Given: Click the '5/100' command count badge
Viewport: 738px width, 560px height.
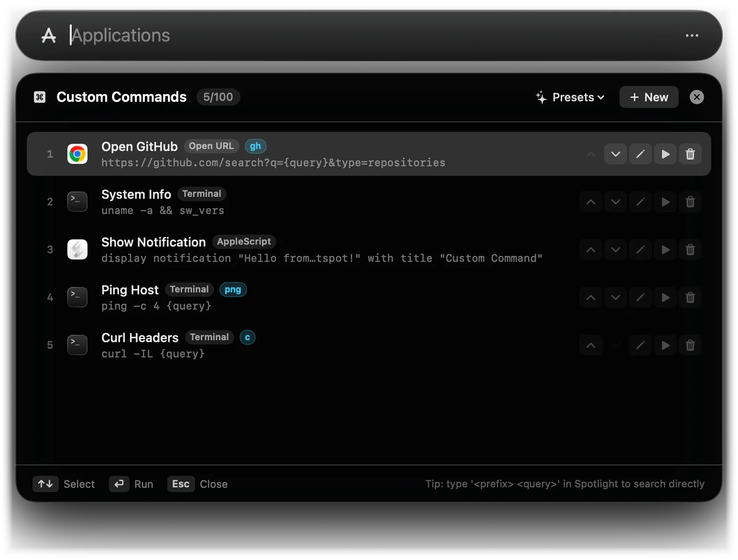Looking at the screenshot, I should click(218, 97).
